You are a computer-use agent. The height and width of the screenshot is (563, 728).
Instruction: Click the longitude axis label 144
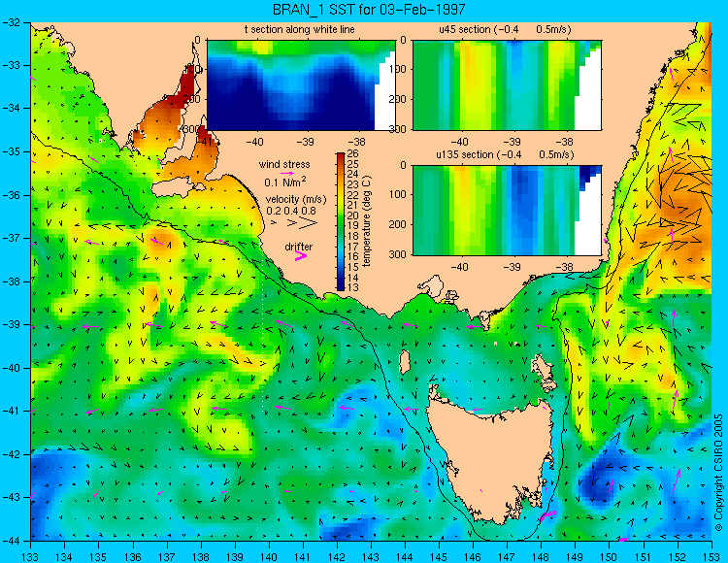[405, 557]
